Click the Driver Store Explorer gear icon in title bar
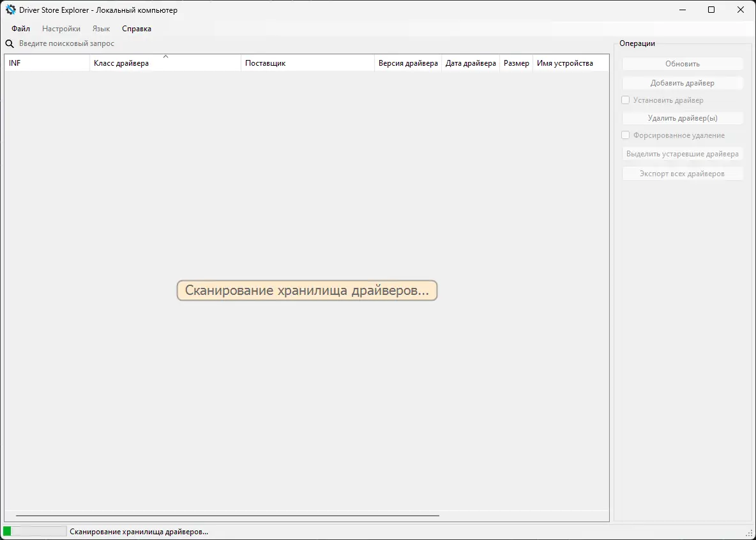Screen dimensions: 756x540 (9, 10)
